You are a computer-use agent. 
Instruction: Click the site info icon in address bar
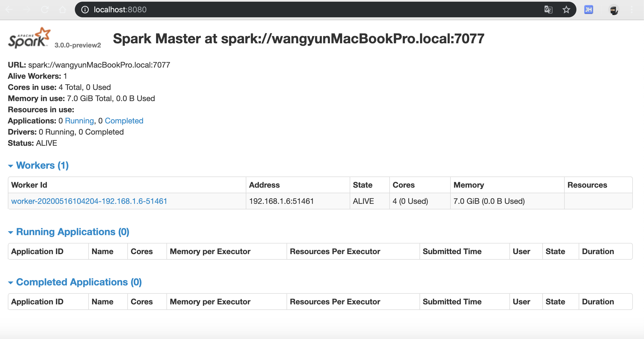pos(85,9)
